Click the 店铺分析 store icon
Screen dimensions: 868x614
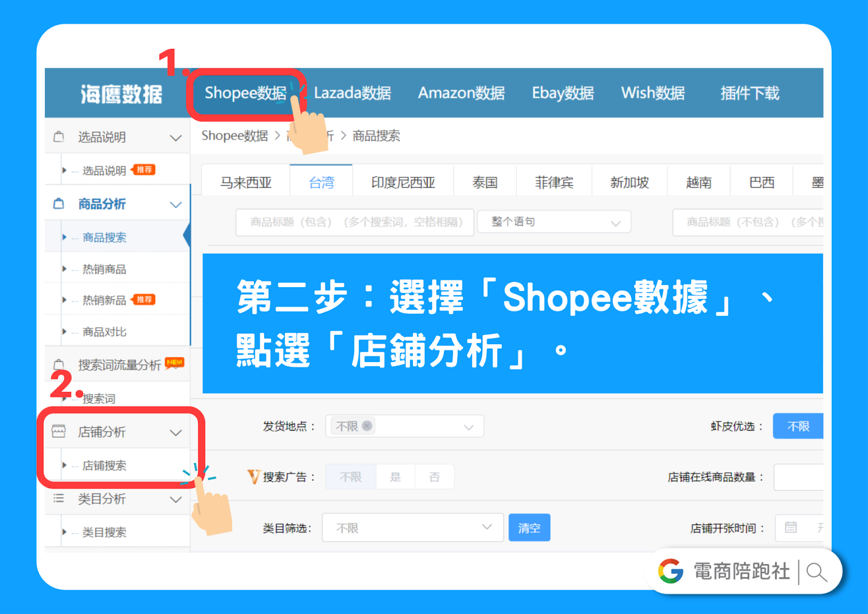[59, 432]
